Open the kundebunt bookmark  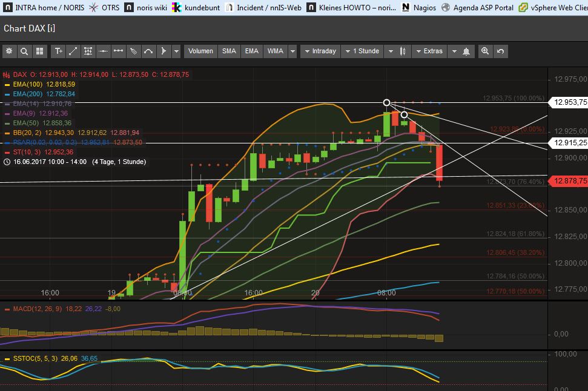[196, 7]
